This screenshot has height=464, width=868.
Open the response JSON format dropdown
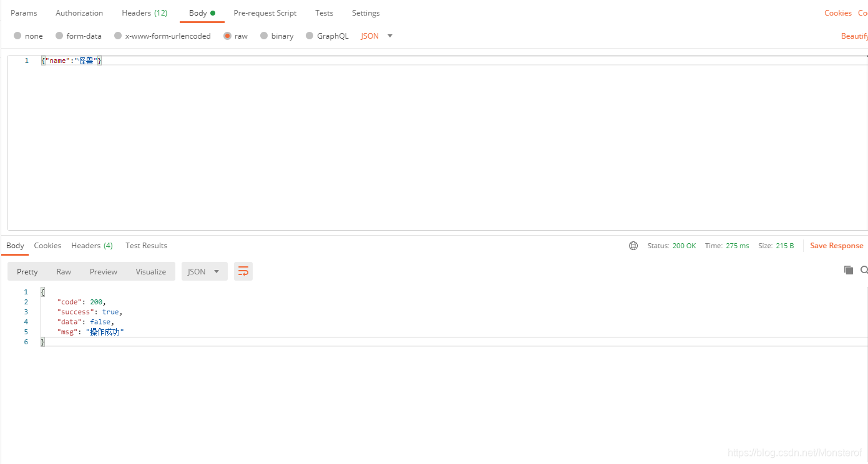coord(205,271)
